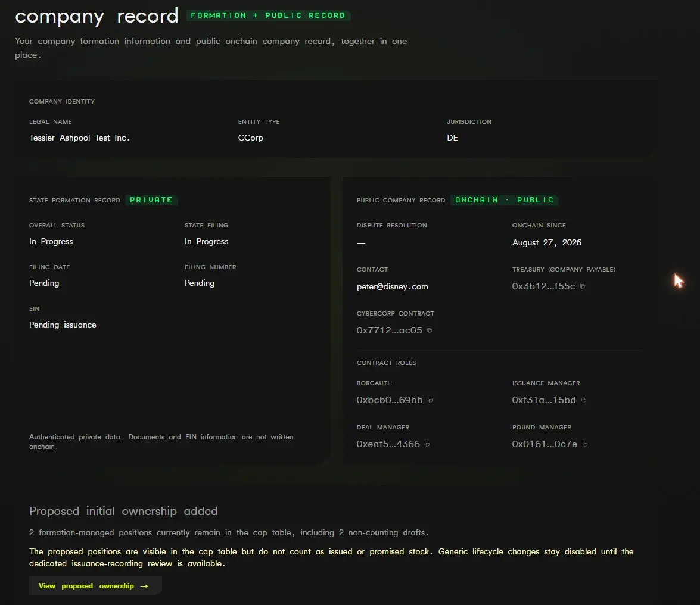This screenshot has width=700, height=605.
Task: Click the Dispute Resolution dash value
Action: coord(361,243)
